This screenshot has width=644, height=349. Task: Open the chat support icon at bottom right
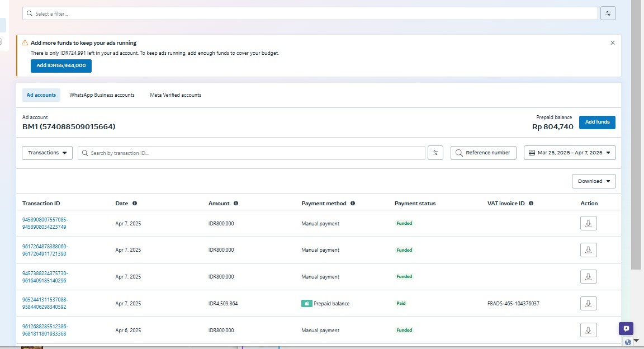(x=626, y=329)
